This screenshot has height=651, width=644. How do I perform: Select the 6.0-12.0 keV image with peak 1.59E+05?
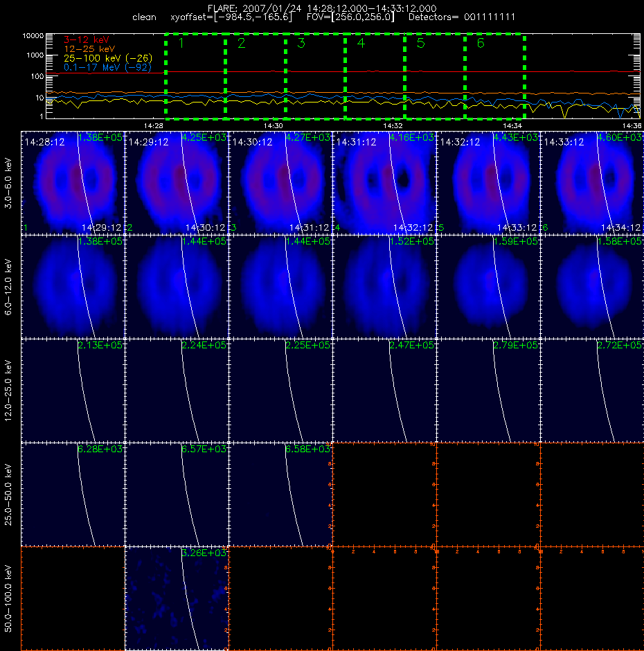click(x=488, y=287)
